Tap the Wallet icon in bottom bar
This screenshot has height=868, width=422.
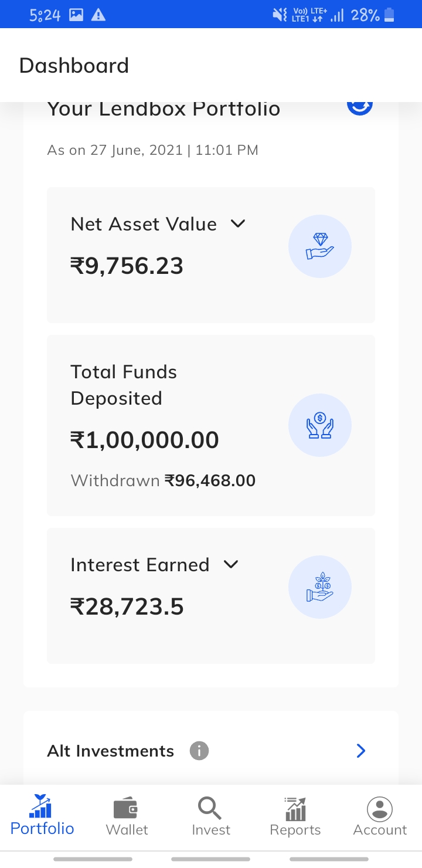point(127,808)
